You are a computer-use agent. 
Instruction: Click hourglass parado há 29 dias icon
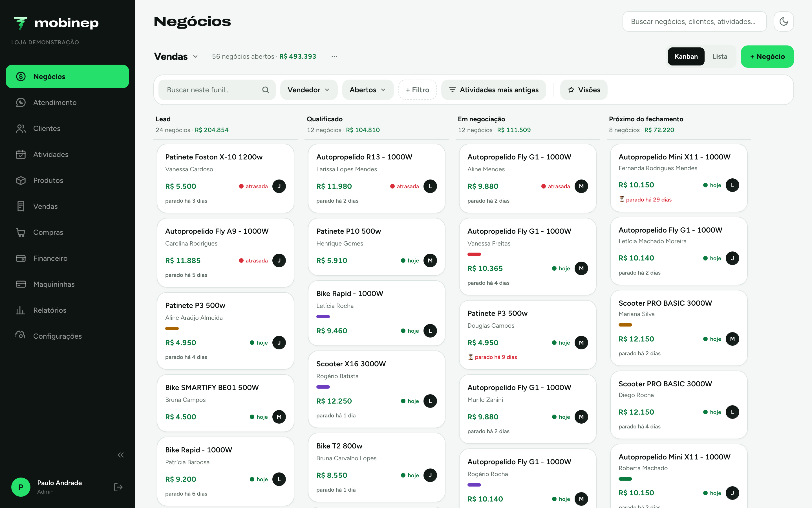click(621, 200)
